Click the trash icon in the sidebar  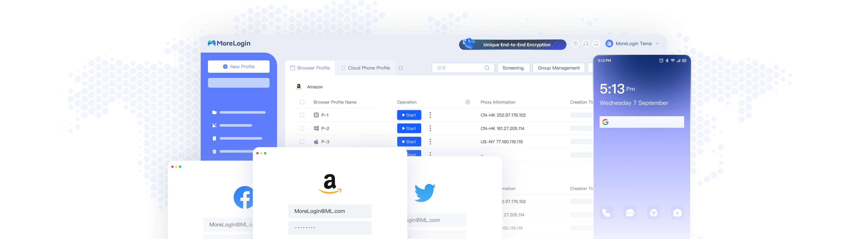click(214, 152)
